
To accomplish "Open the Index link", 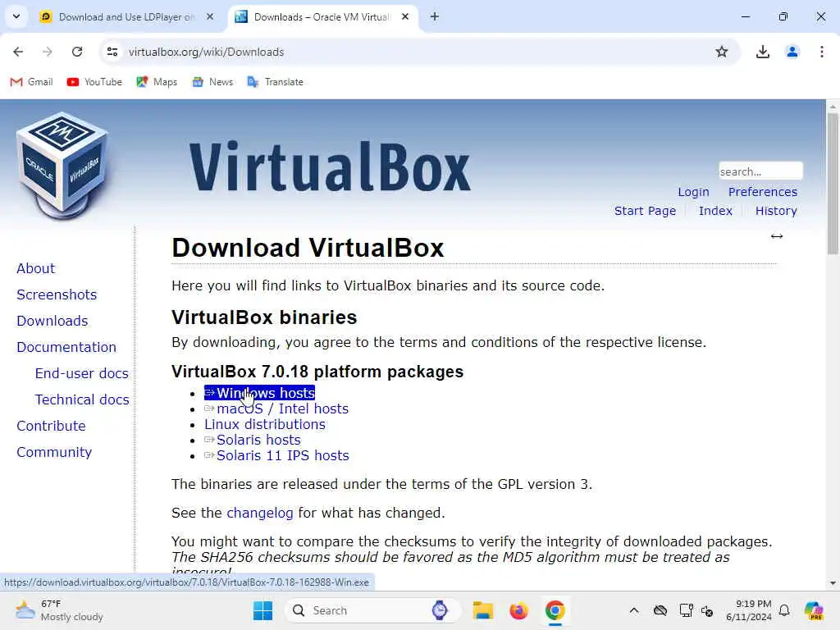I will [715, 211].
